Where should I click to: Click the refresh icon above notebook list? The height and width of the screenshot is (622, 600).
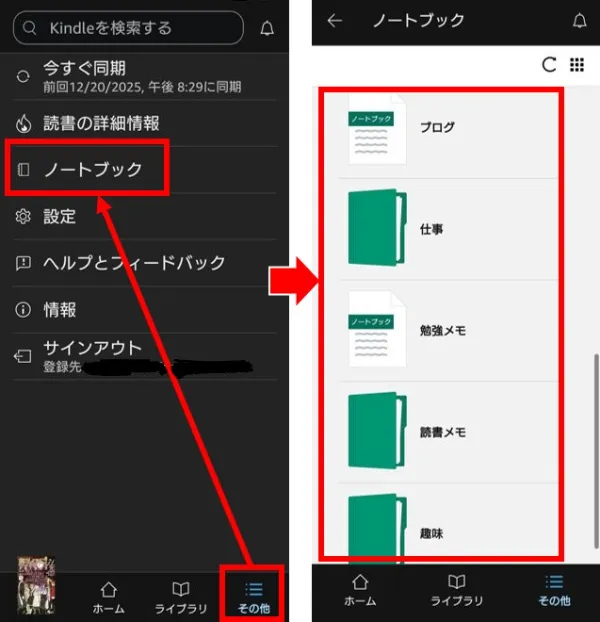coord(548,65)
